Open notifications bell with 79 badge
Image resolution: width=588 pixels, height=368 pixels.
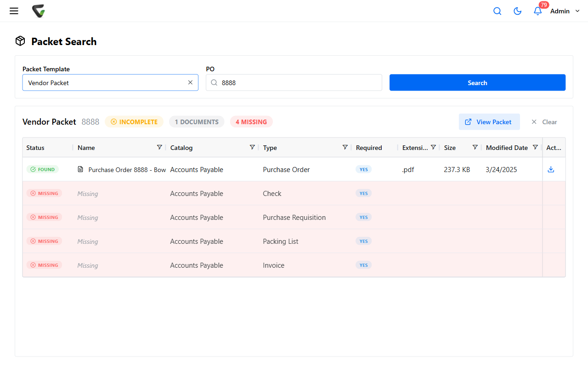(x=538, y=11)
